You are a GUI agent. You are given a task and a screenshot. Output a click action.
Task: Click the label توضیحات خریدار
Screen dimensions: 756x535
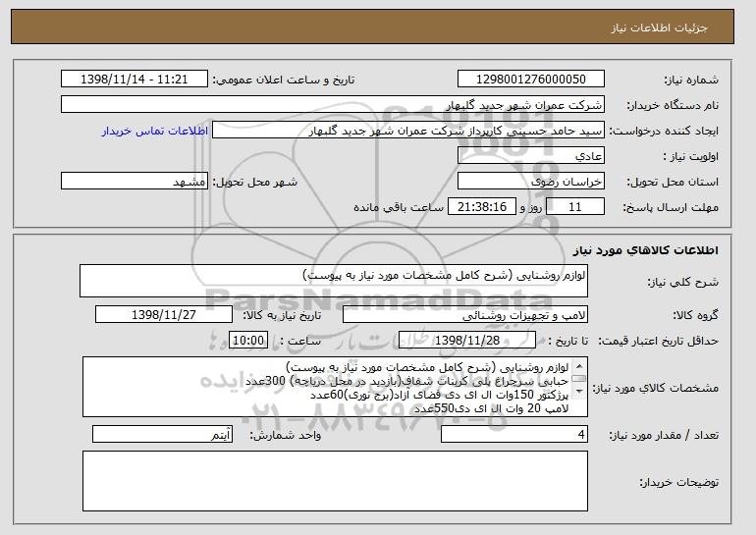click(678, 482)
